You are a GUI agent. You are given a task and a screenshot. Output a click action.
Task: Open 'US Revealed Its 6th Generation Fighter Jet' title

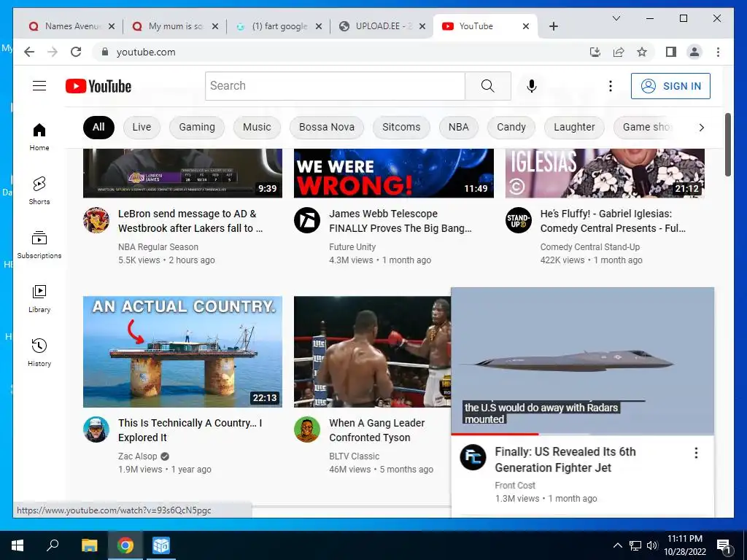click(565, 459)
